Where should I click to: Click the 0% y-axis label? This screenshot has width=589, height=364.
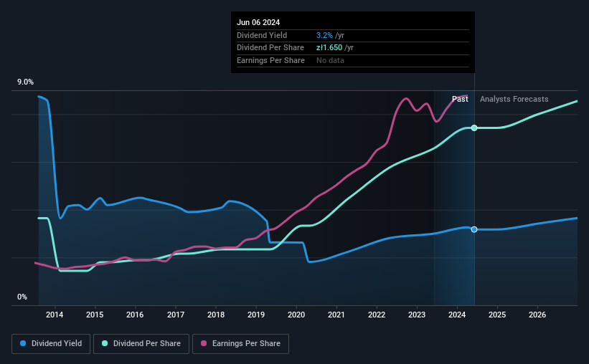(22, 297)
